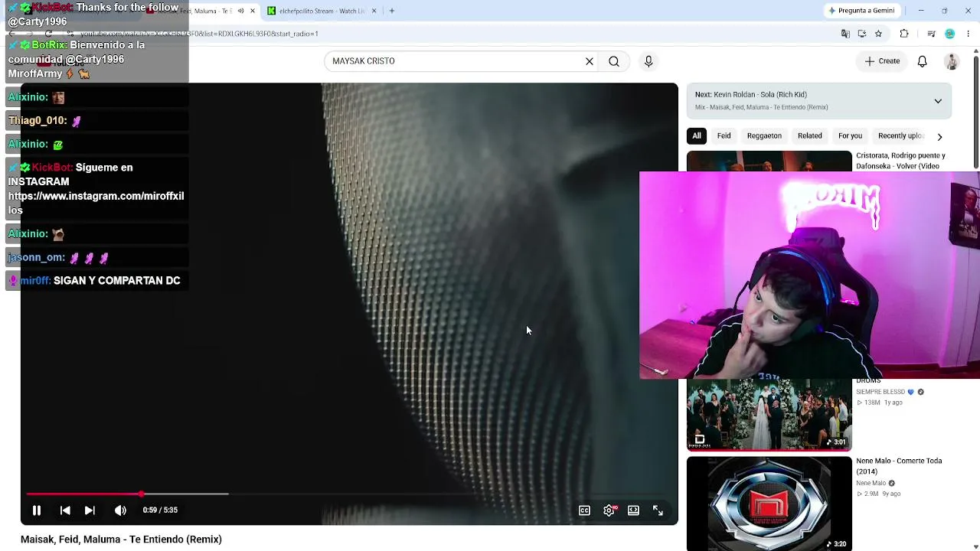
Task: Start voice search with microphone icon
Action: tap(648, 61)
